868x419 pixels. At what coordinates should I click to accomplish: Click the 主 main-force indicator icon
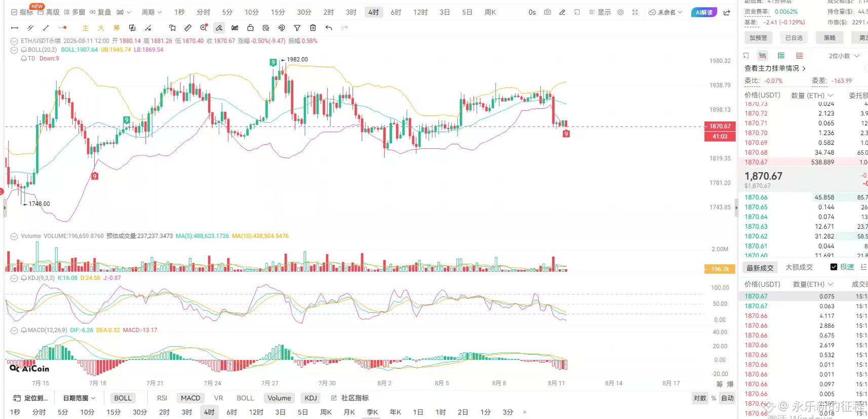85,28
